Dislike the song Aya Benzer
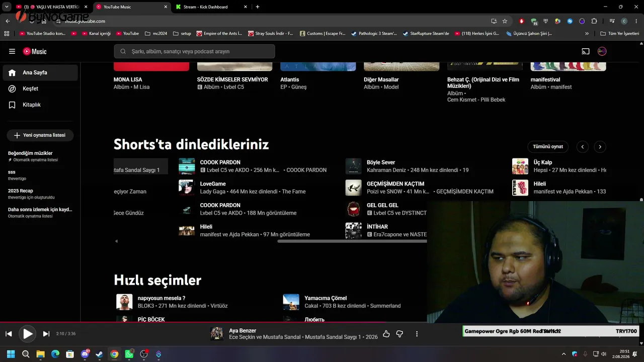Screen dimensions: 644x362 pyautogui.click(x=400, y=334)
